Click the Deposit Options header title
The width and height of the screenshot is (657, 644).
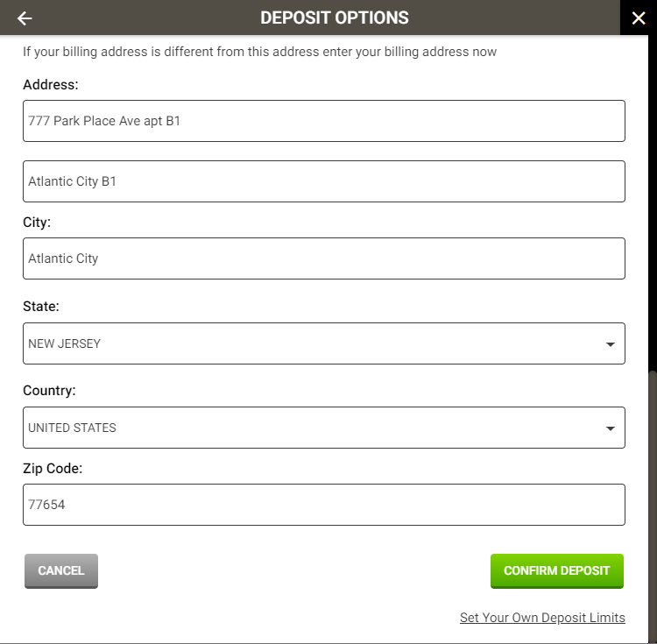tap(335, 18)
